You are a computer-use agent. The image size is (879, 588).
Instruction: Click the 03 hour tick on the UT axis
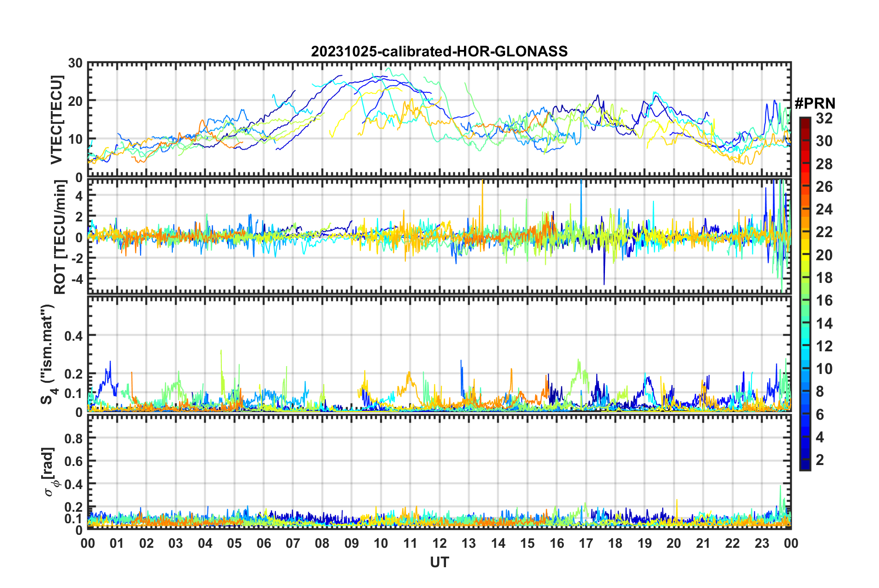pos(176,543)
